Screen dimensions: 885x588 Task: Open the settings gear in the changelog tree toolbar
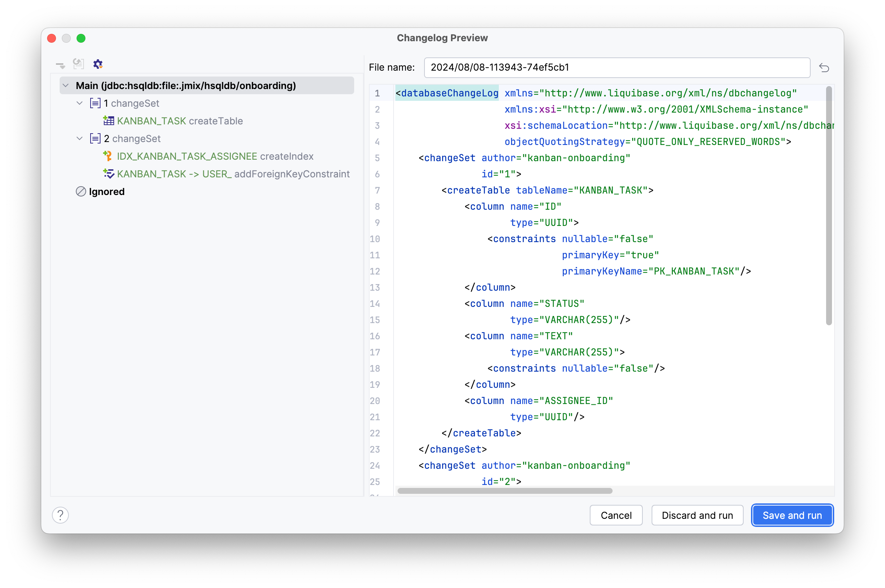point(98,64)
